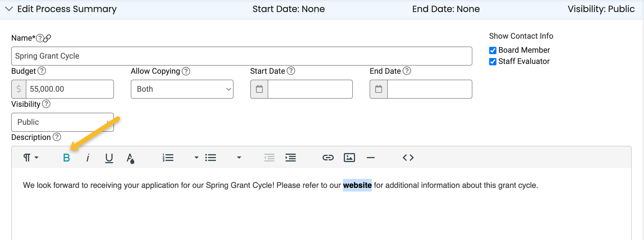Insert a hyperlink on selected text
This screenshot has height=240, width=644.
(x=328, y=158)
